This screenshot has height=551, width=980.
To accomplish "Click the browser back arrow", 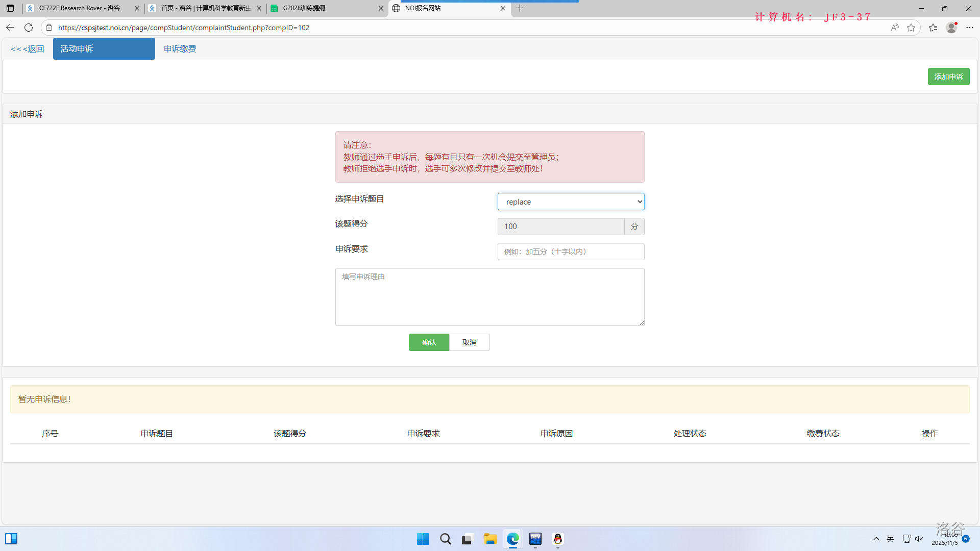I will [x=10, y=28].
